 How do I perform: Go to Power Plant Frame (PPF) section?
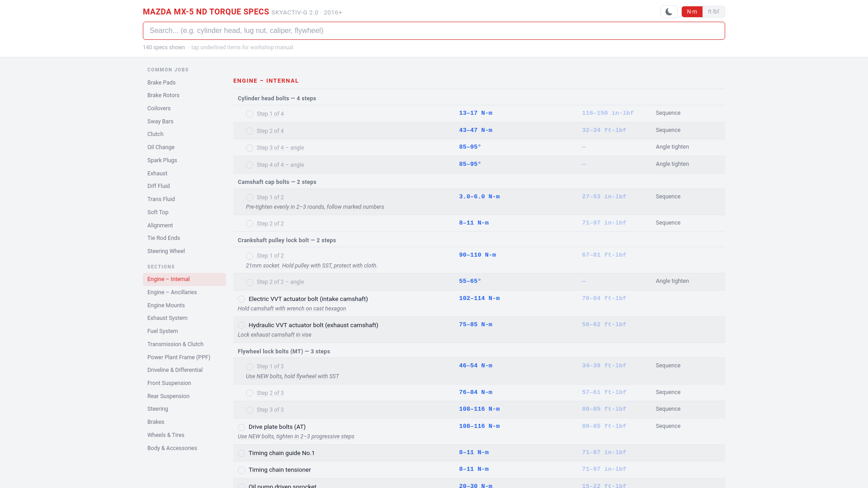(184, 357)
